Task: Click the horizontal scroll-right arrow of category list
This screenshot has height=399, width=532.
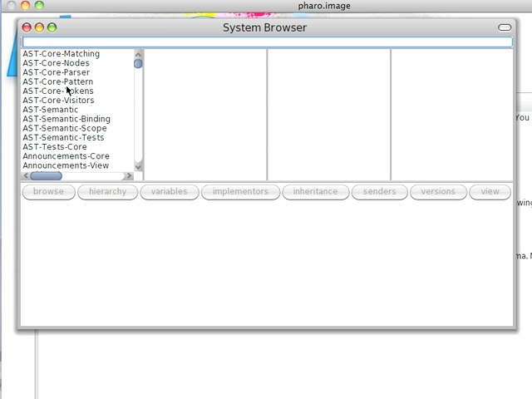Action: coord(129,175)
